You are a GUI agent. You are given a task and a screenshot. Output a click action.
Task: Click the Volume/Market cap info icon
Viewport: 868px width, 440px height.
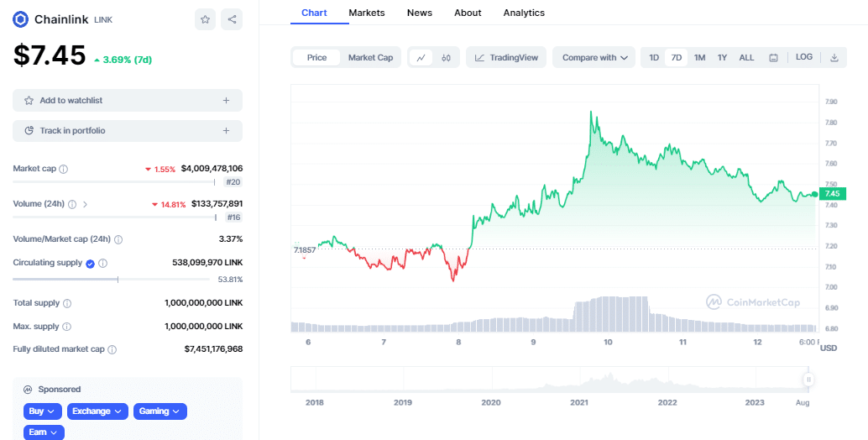pyautogui.click(x=118, y=239)
